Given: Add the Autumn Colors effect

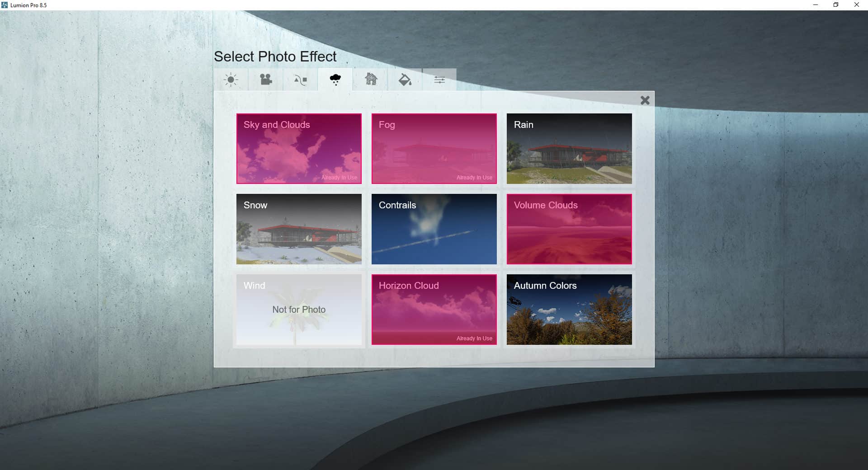Looking at the screenshot, I should [569, 310].
